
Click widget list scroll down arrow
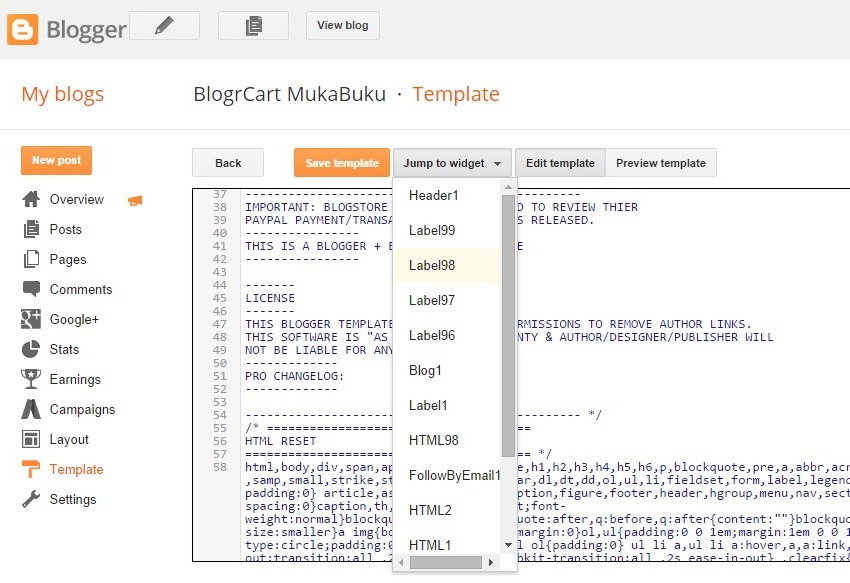coord(508,544)
